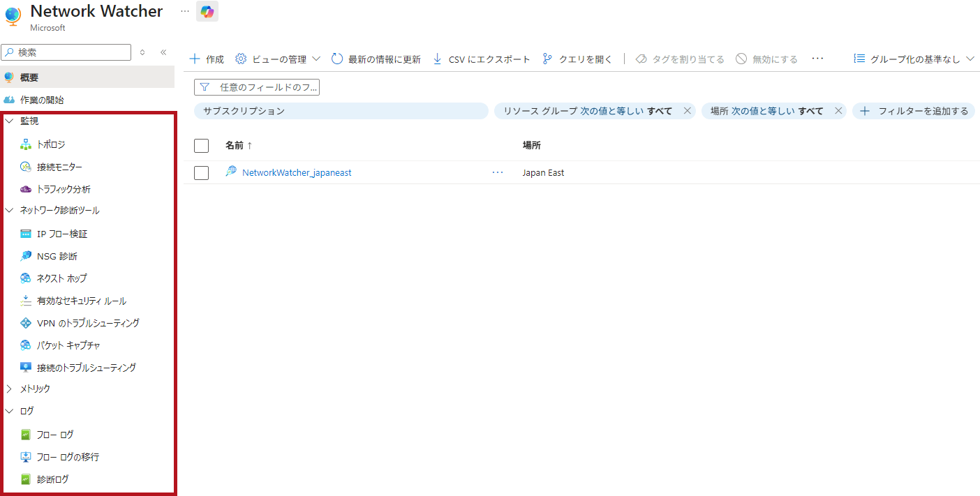Screen dimensions: 980x496
Task: Open IP フロー検証
Action: tap(62, 234)
